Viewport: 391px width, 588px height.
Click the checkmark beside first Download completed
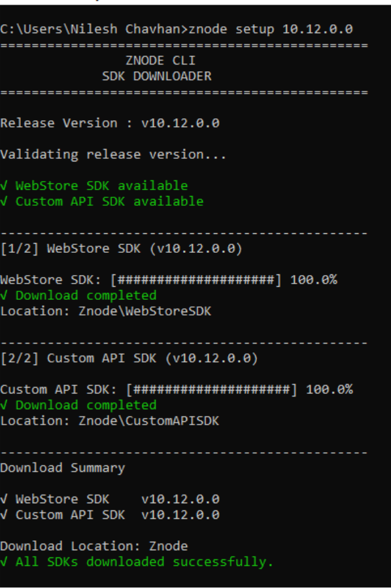[4, 296]
